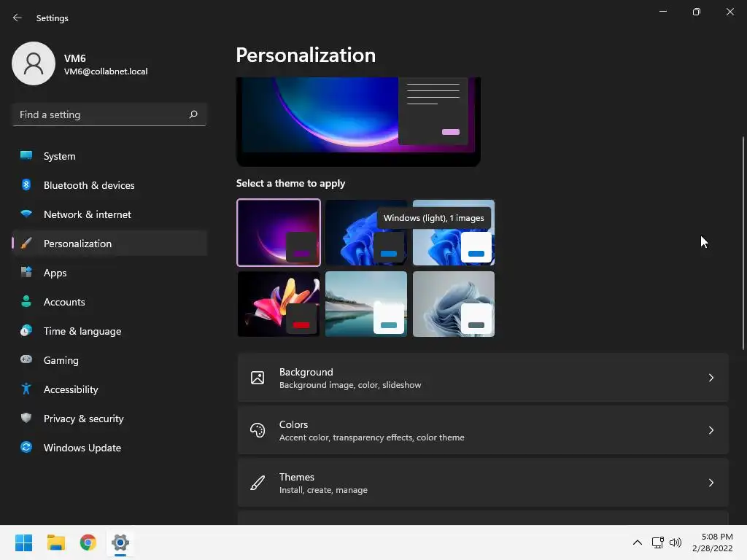Viewport: 747px width, 560px height.
Task: Click the Find a setting field
Action: (109, 114)
